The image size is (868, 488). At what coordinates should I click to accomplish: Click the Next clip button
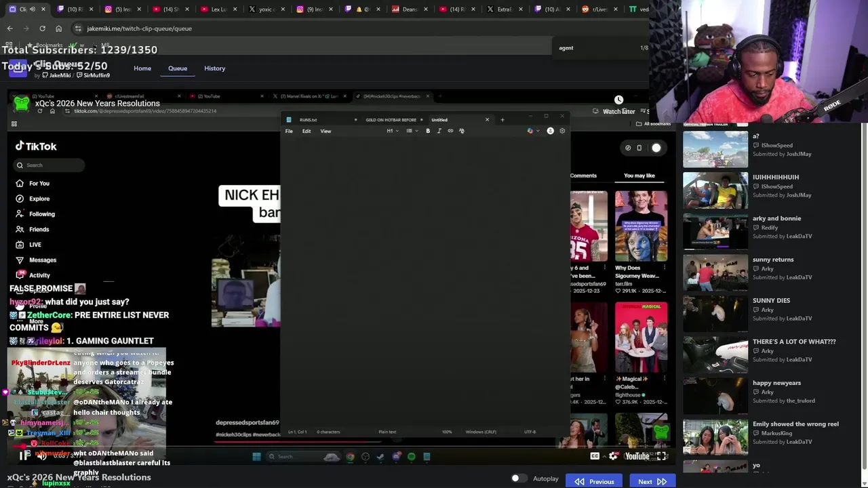click(x=652, y=481)
